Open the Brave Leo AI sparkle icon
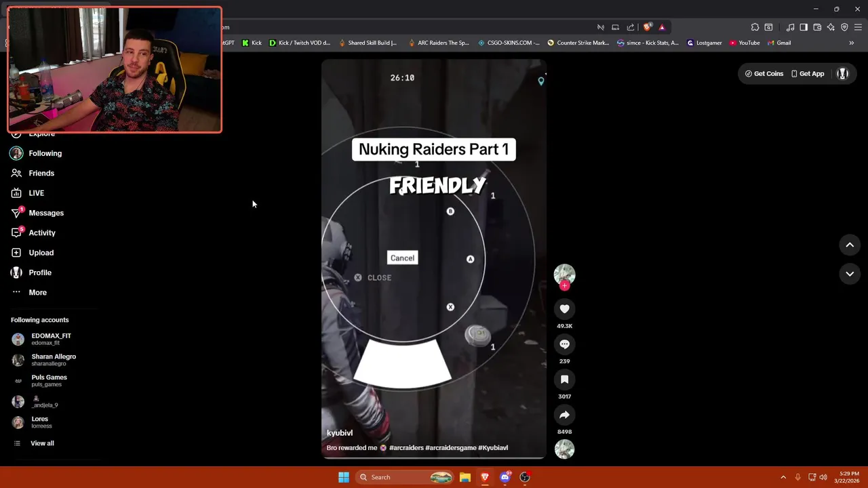 [x=831, y=27]
